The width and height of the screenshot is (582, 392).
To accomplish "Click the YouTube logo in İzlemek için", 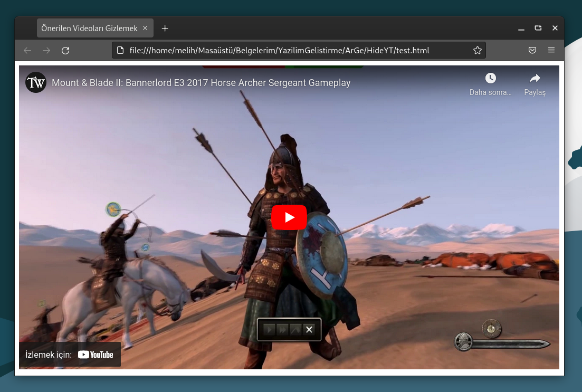I will click(x=96, y=355).
